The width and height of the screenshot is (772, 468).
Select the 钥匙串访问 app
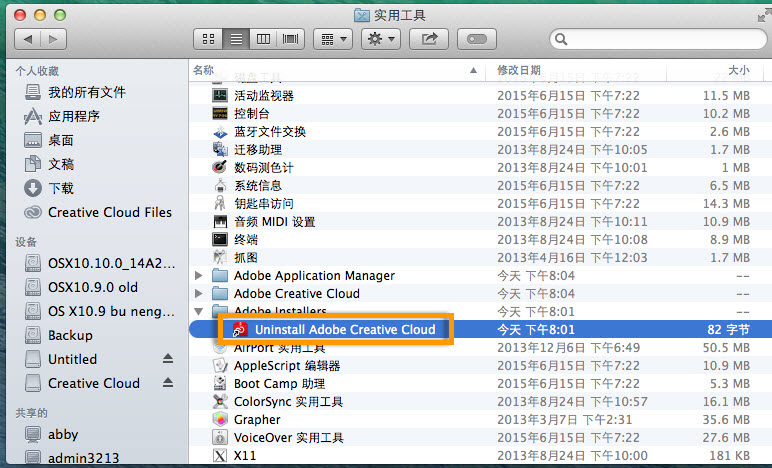coord(264,204)
